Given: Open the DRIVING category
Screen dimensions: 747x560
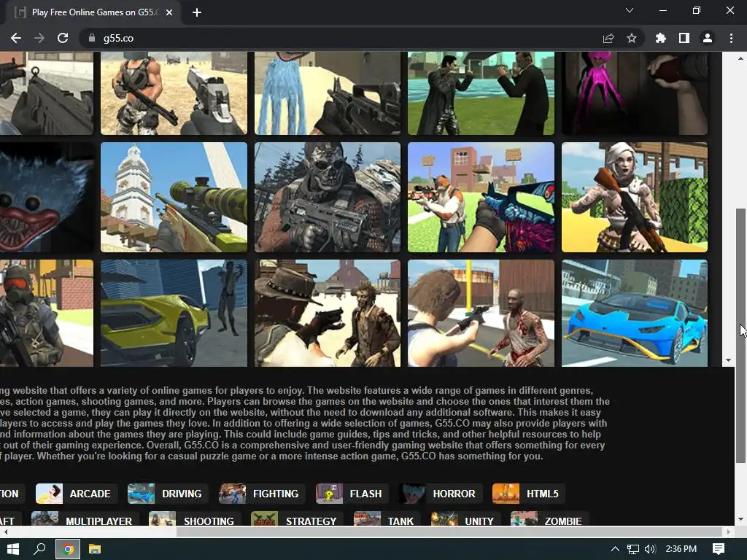Looking at the screenshot, I should tap(169, 494).
